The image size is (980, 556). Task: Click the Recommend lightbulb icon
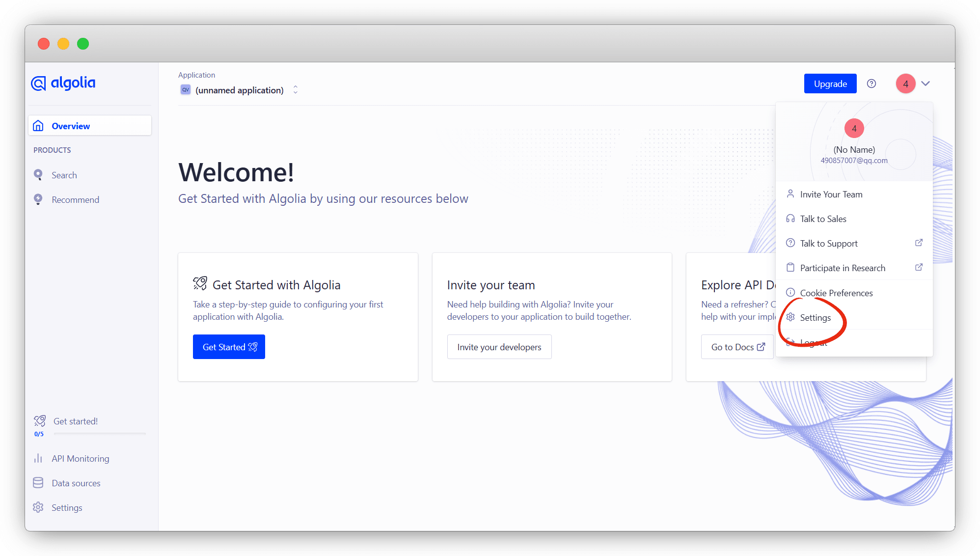tap(38, 199)
